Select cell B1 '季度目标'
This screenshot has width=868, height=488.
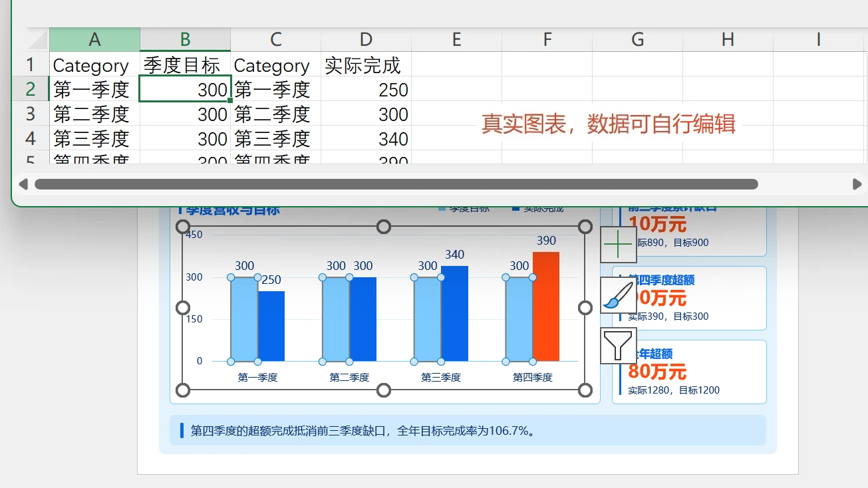pos(186,64)
